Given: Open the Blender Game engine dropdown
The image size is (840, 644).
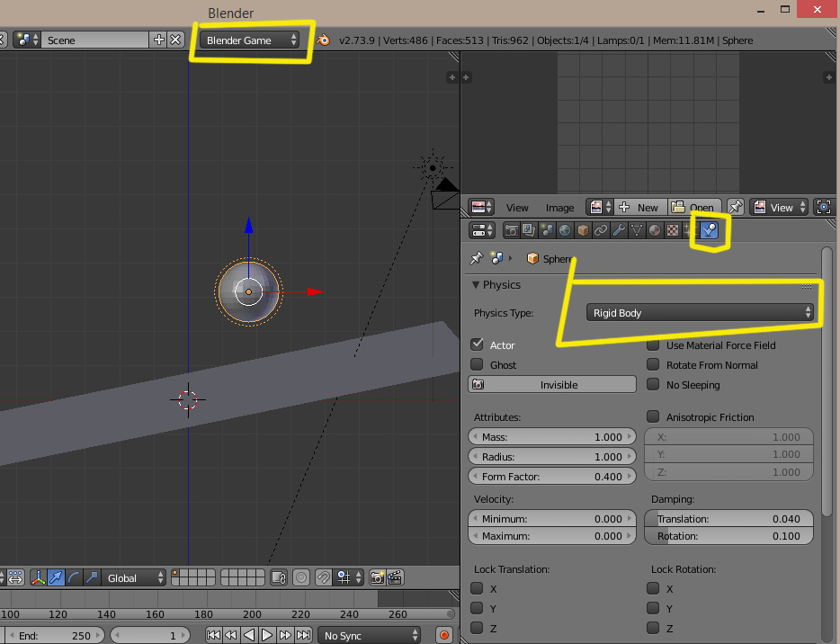Looking at the screenshot, I should pos(252,40).
